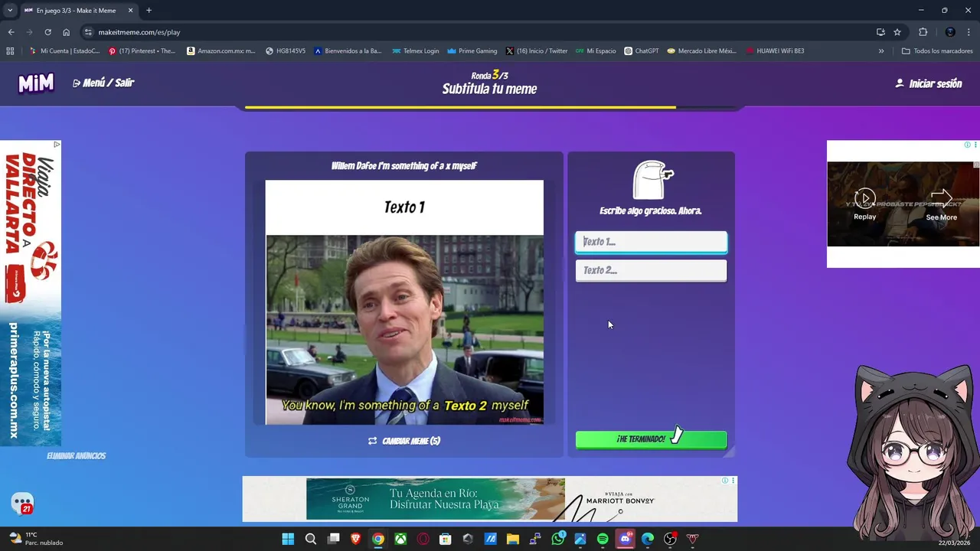Click the ¡He terminado! button
The width and height of the screenshot is (980, 551).
coord(651,439)
